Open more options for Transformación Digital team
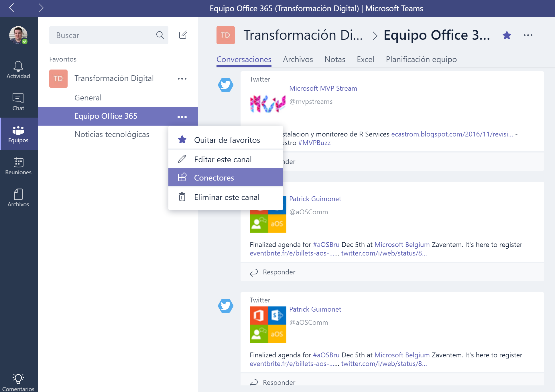 182,78
